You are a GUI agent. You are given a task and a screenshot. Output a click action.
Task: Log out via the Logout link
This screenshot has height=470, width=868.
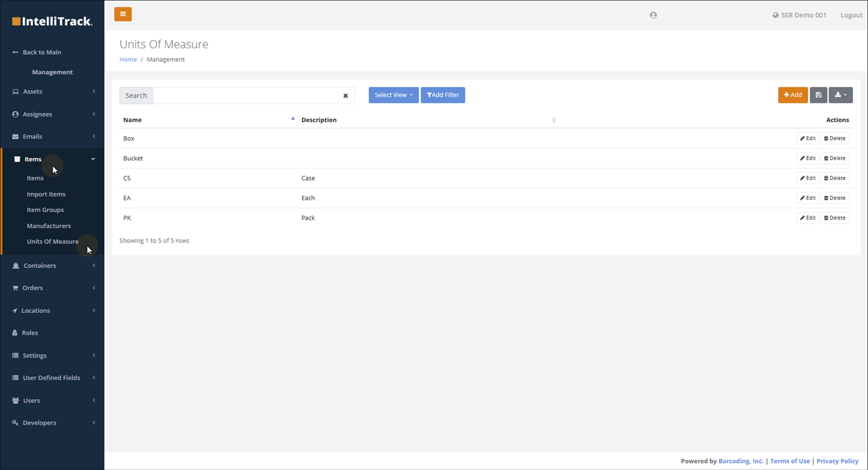click(851, 15)
